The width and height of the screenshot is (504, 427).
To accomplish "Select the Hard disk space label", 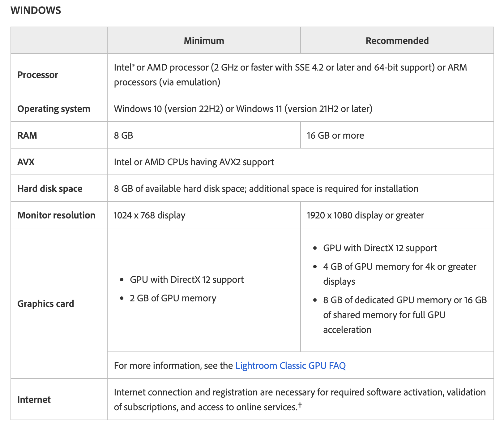I will pos(50,188).
